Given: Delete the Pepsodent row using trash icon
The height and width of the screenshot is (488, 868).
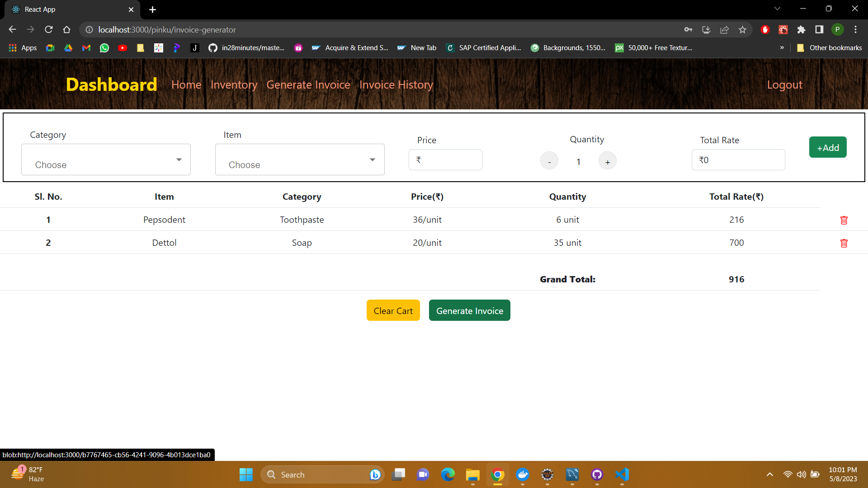Looking at the screenshot, I should 844,220.
